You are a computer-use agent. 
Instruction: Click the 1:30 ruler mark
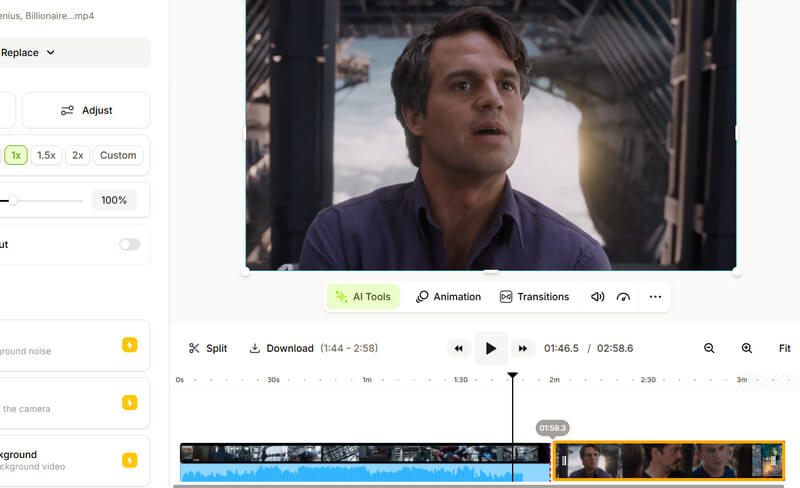461,380
